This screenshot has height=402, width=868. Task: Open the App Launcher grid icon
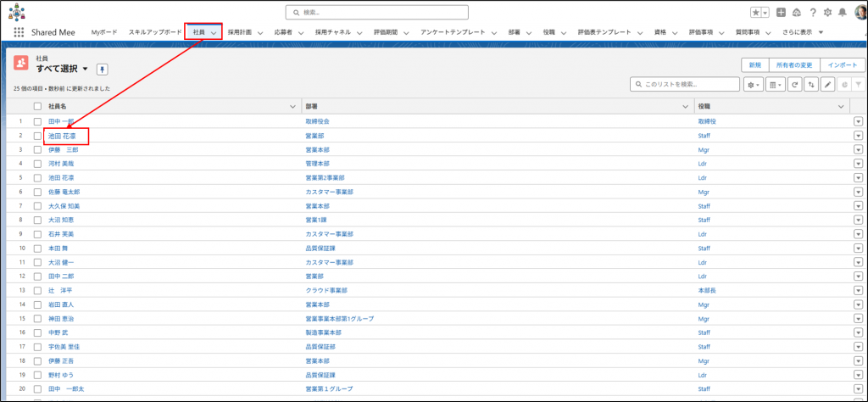(19, 32)
